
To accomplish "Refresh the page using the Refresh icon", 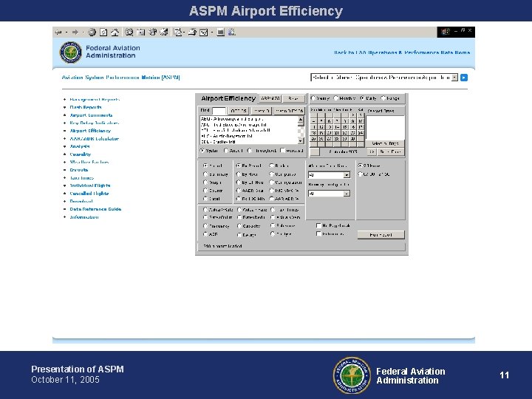I will (103, 33).
